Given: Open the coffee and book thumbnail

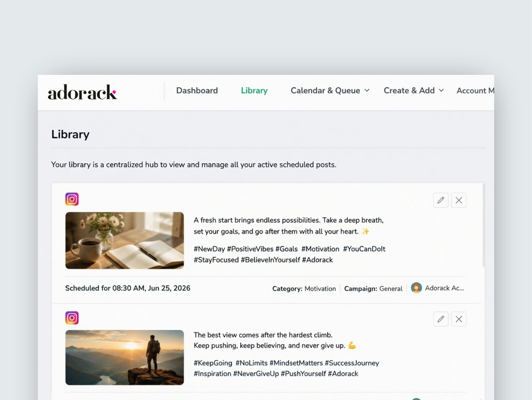Looking at the screenshot, I should click(x=125, y=240).
